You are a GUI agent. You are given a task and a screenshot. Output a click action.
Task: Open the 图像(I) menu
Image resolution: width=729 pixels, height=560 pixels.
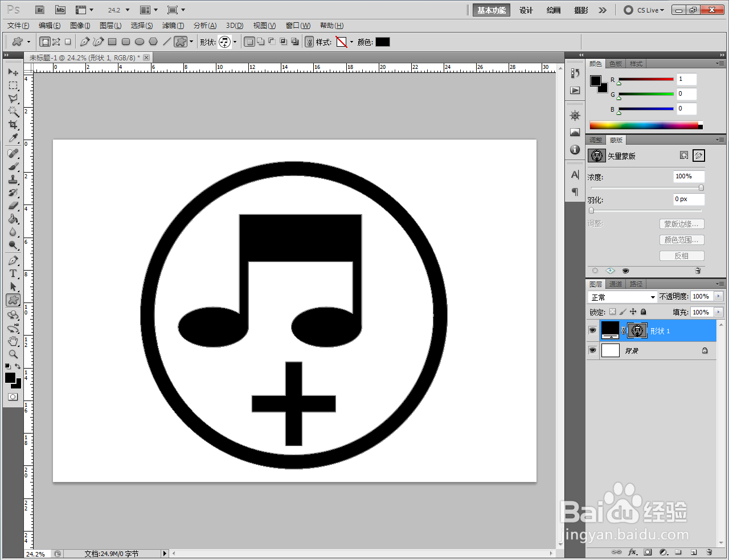click(x=80, y=26)
